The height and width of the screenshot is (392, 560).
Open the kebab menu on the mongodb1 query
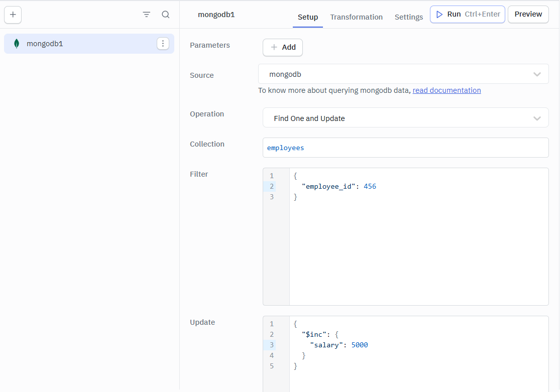pyautogui.click(x=163, y=44)
